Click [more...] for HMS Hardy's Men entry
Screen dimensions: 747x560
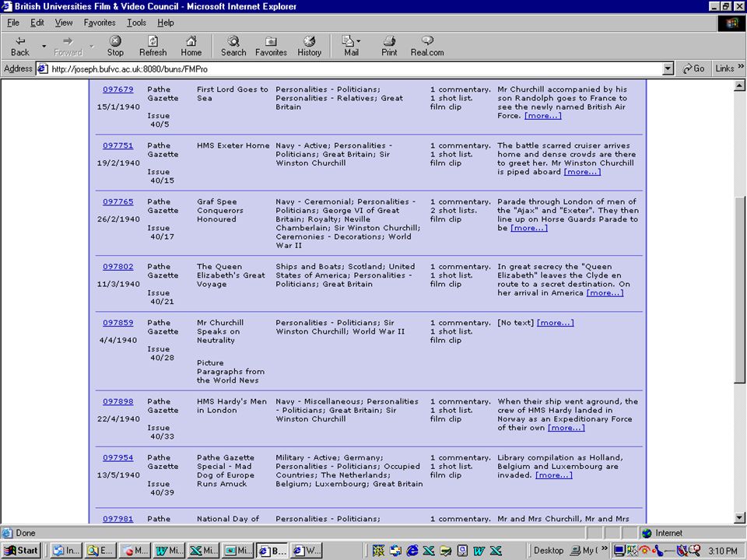click(x=566, y=428)
